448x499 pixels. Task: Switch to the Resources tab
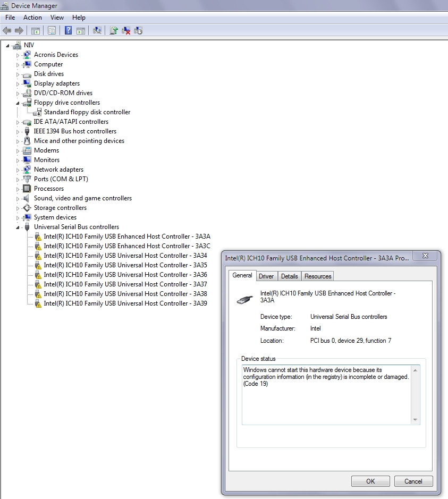click(x=318, y=276)
